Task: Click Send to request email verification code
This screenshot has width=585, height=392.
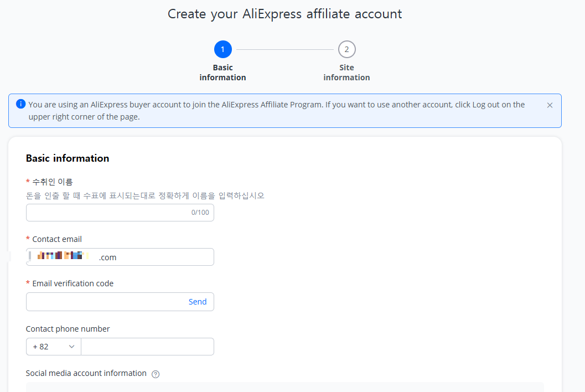Action: click(x=198, y=301)
